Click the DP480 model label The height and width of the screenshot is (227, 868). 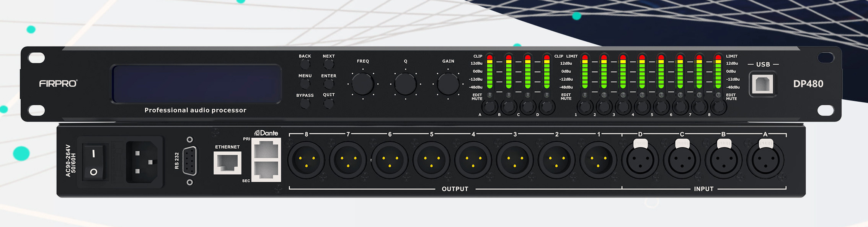(x=808, y=84)
